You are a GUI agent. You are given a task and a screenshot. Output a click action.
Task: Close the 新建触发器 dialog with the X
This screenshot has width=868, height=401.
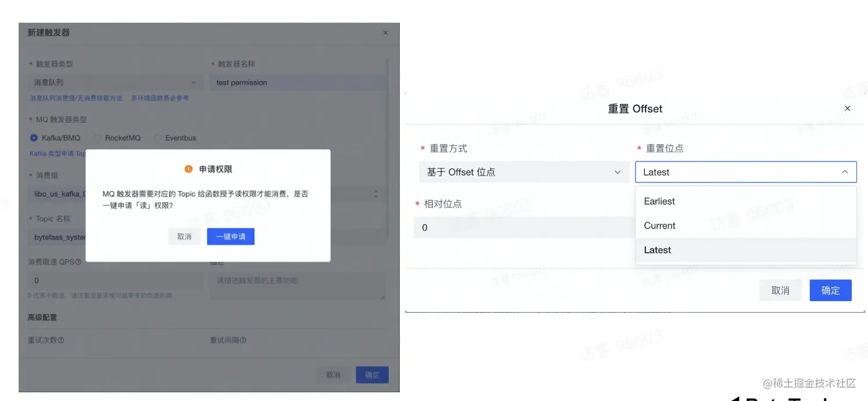click(x=385, y=33)
